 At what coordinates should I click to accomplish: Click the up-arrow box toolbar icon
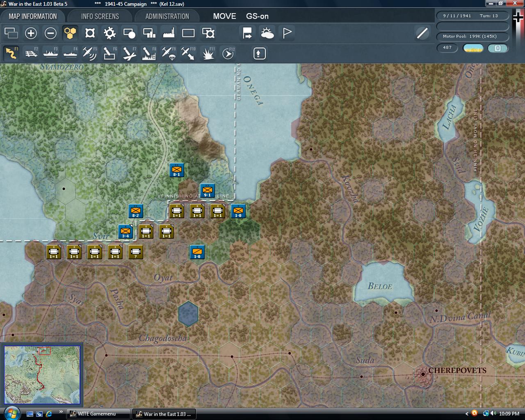click(x=259, y=53)
